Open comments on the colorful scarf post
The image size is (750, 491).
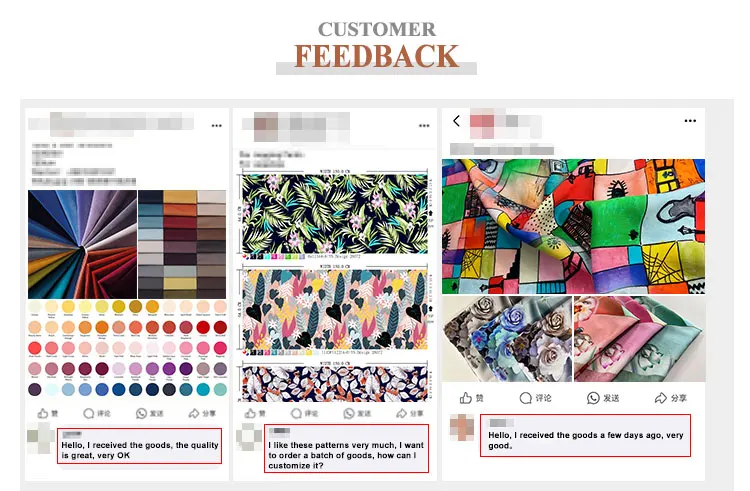pyautogui.click(x=526, y=398)
